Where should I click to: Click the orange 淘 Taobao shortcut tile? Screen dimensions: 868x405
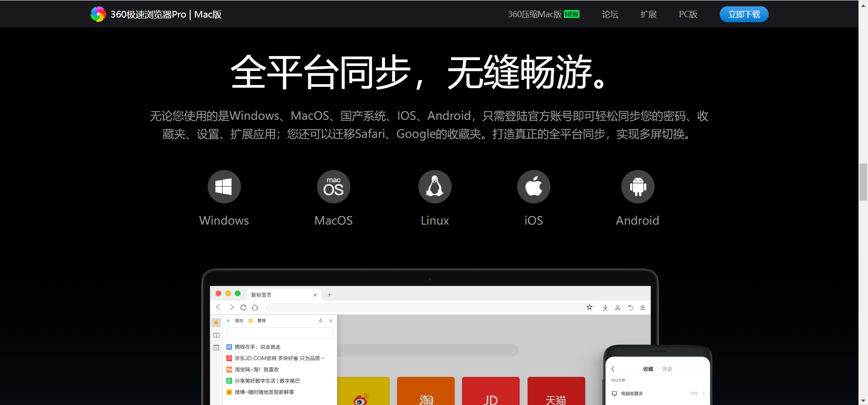pos(426,391)
